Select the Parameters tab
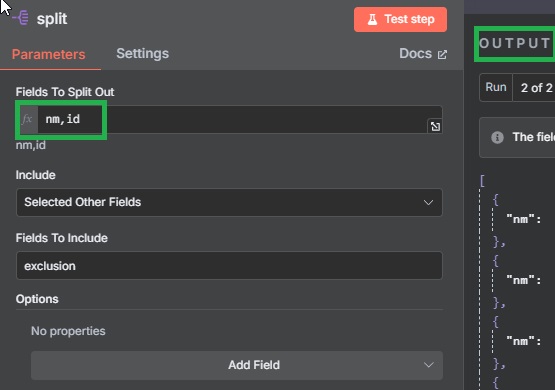 point(48,55)
